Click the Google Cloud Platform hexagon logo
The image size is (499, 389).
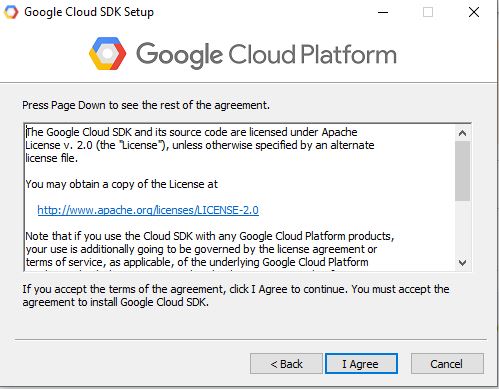[107, 53]
